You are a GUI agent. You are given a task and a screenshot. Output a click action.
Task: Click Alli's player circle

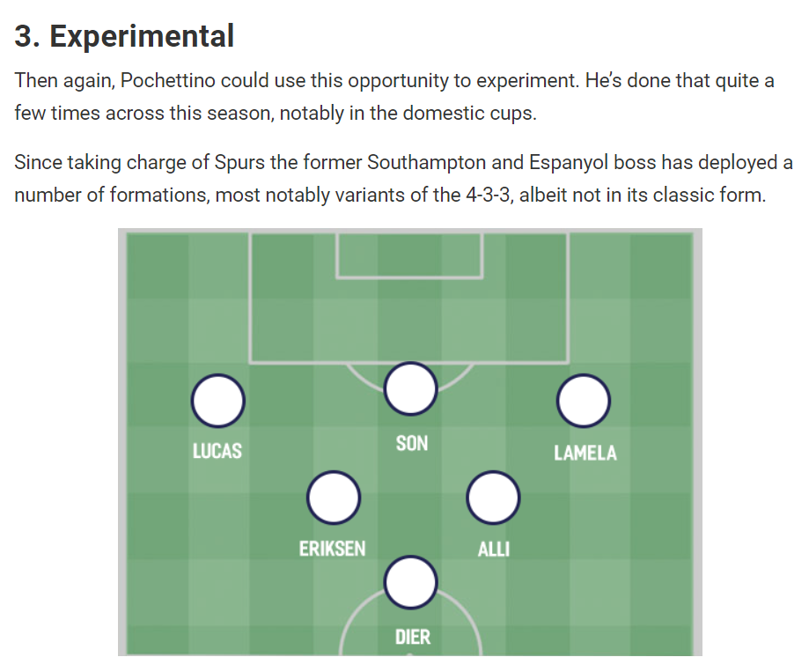coord(493,498)
